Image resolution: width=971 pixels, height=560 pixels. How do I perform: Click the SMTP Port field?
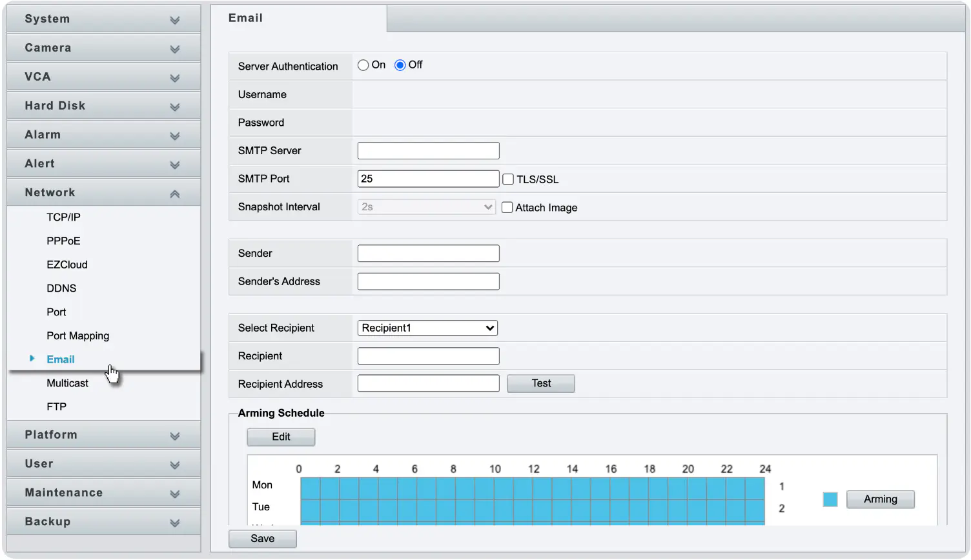coord(428,179)
